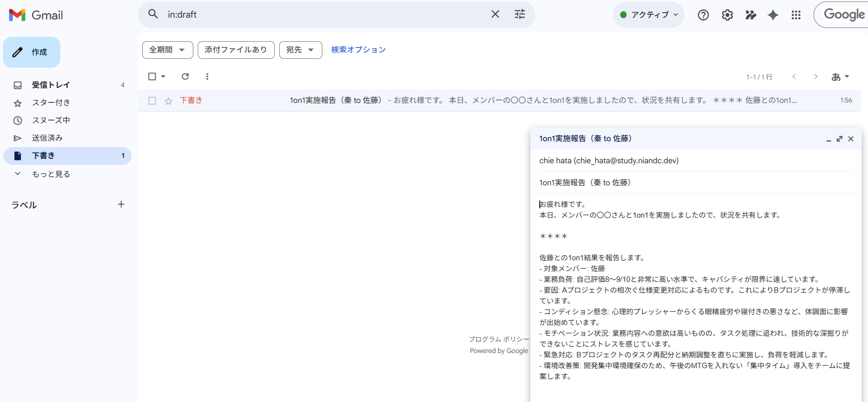Open the 検索オプション link
This screenshot has width=868, height=402.
click(358, 50)
